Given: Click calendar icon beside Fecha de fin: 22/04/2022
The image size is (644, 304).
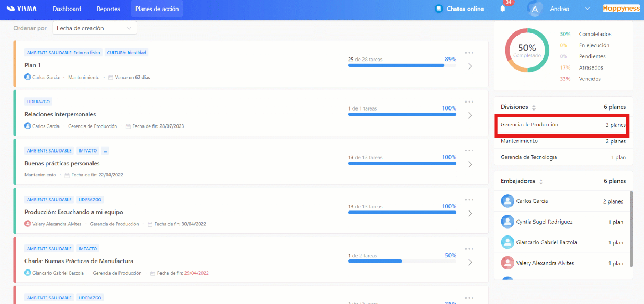Looking at the screenshot, I should pyautogui.click(x=67, y=175).
